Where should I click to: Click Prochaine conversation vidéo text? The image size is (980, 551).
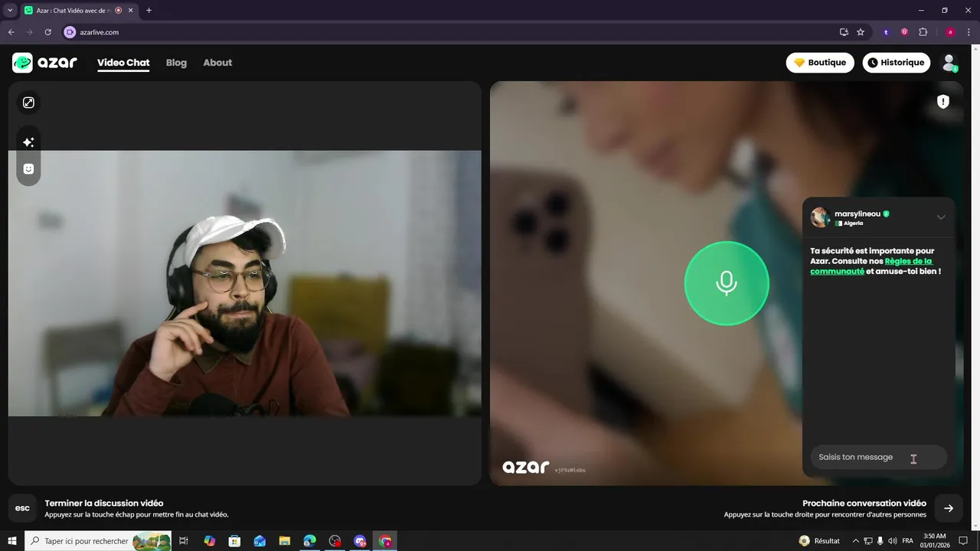[864, 504]
